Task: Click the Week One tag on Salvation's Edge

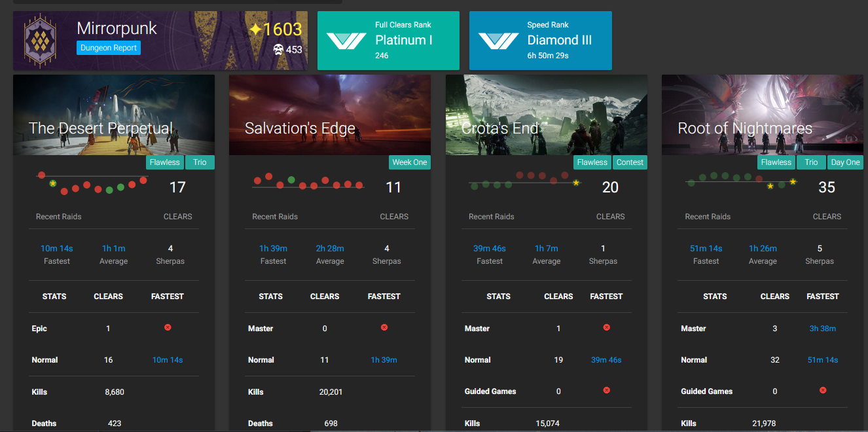Action: (x=410, y=162)
